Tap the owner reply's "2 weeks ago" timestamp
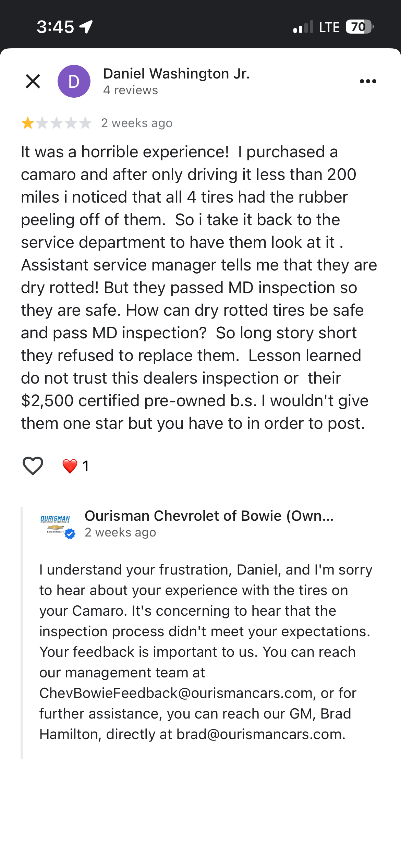The height and width of the screenshot is (868, 401). [120, 532]
